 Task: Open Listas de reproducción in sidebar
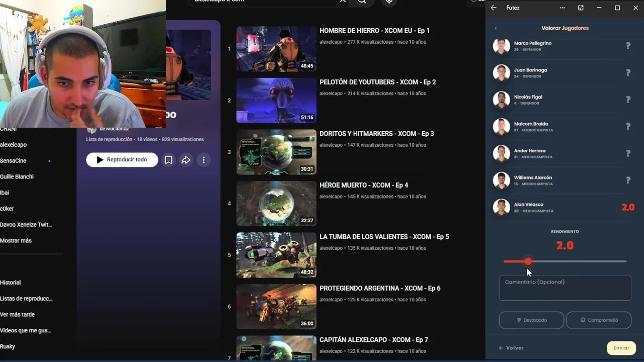point(26,299)
